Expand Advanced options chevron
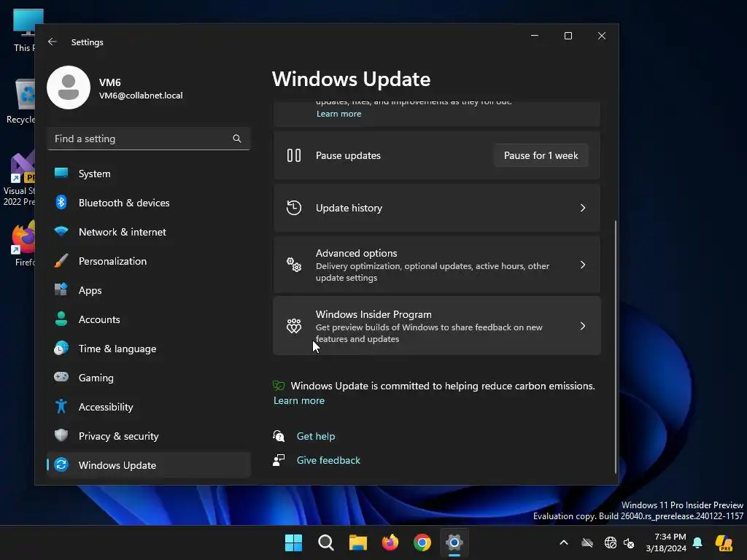747x560 pixels. click(x=583, y=265)
